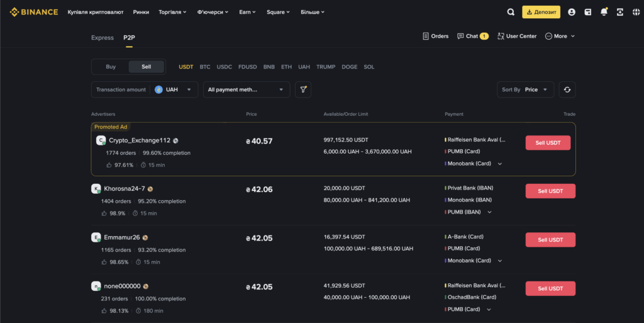Refresh the P2P offers list
This screenshot has height=323, width=644.
[567, 89]
